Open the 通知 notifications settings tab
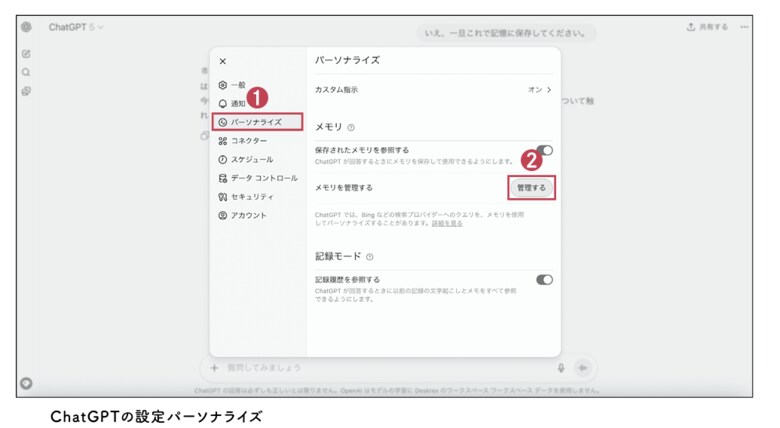Viewport: 780px width, 428px height. coord(232,104)
